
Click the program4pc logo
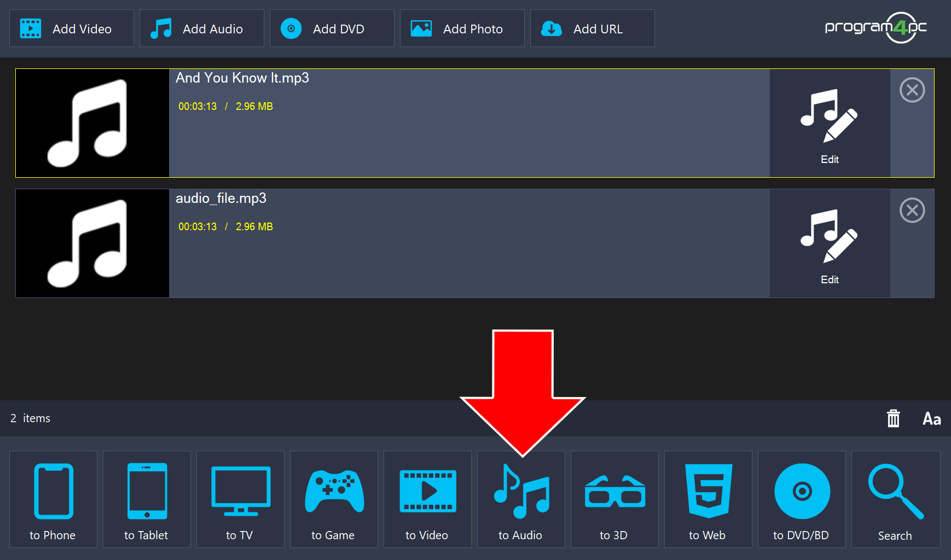pos(875,27)
